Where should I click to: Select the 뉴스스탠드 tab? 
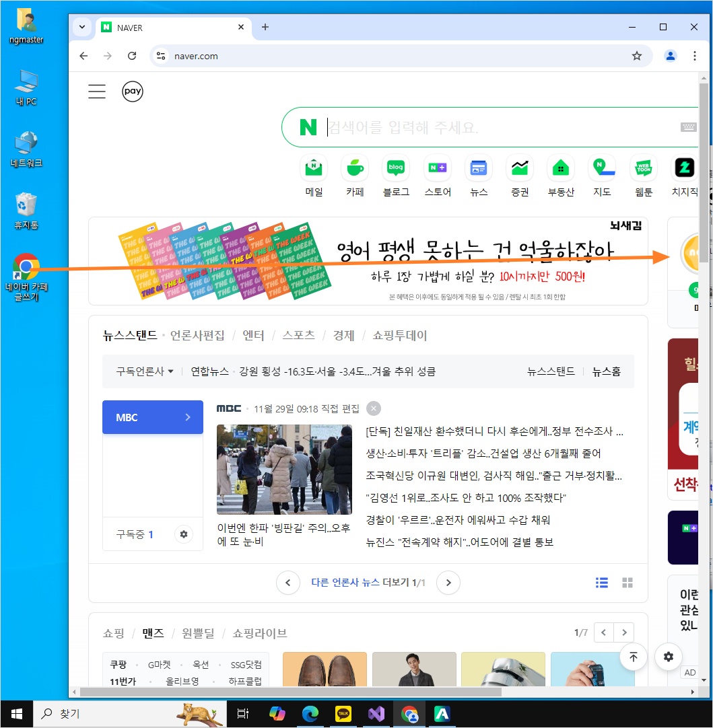click(130, 335)
